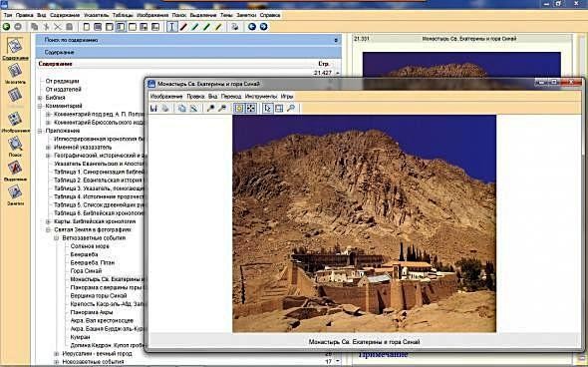The width and height of the screenshot is (588, 367).
Task: Collapse the Приложения tree node
Action: [x=40, y=131]
